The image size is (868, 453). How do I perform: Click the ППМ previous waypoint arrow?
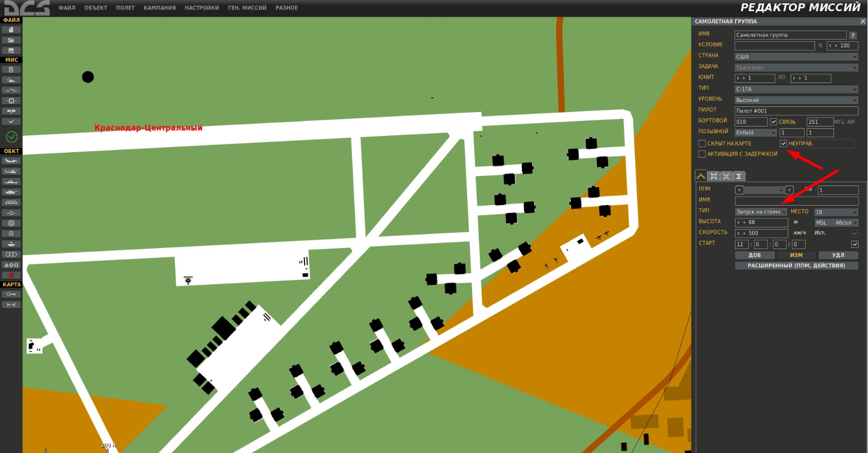click(x=739, y=191)
